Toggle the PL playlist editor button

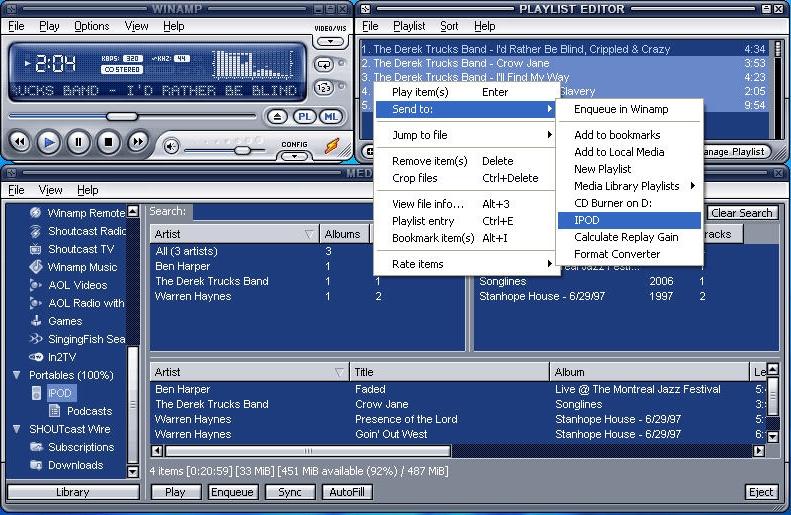click(304, 117)
